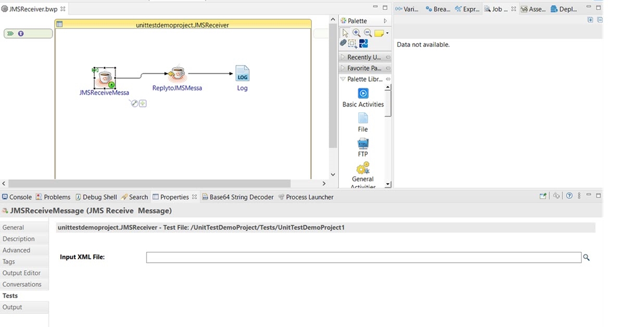Expand the Favorite Palettes section

[343, 68]
